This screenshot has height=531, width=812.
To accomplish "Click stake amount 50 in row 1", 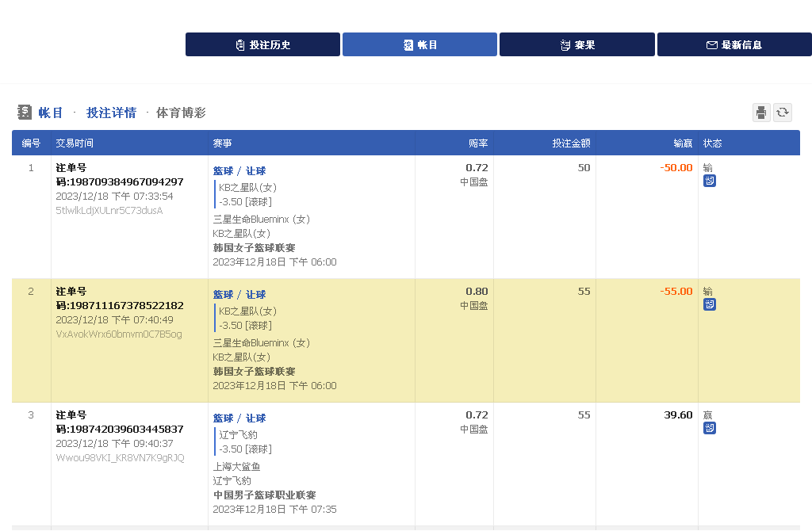I will 584,168.
